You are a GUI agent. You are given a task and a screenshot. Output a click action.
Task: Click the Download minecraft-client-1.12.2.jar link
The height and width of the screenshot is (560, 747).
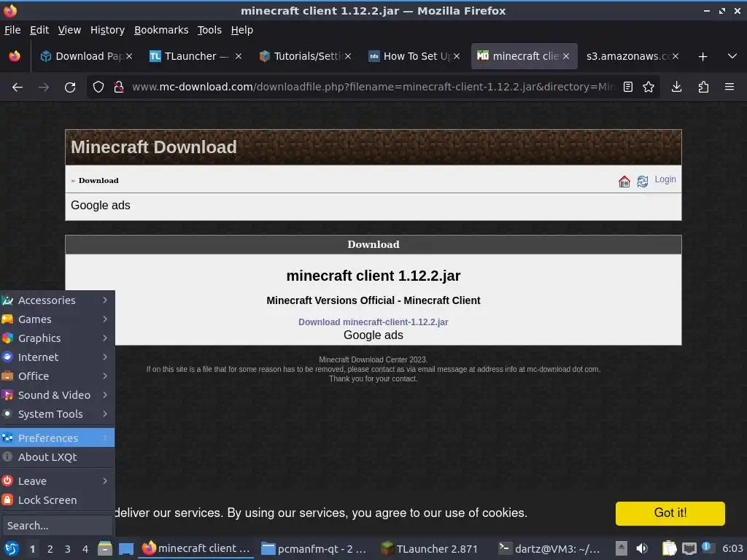[373, 322]
